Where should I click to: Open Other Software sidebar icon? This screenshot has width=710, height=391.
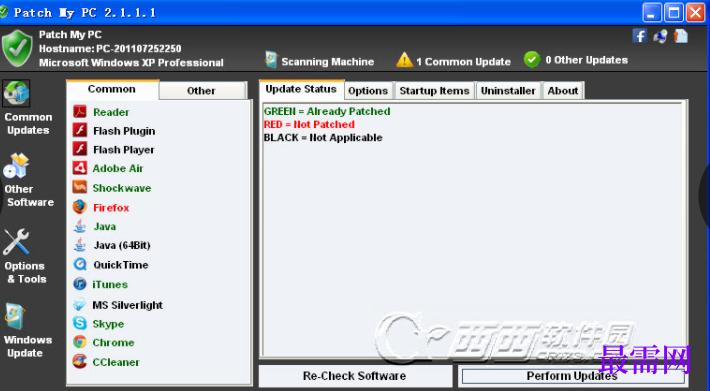[16, 166]
